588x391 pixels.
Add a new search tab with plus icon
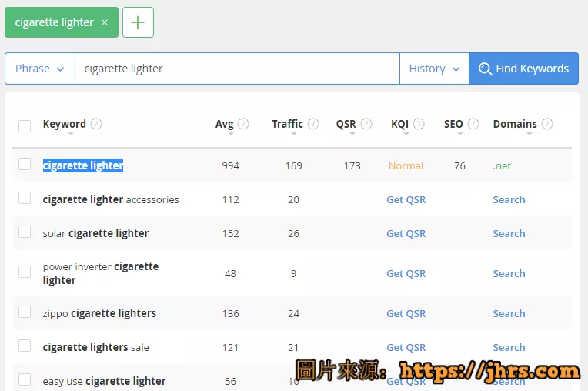point(138,22)
